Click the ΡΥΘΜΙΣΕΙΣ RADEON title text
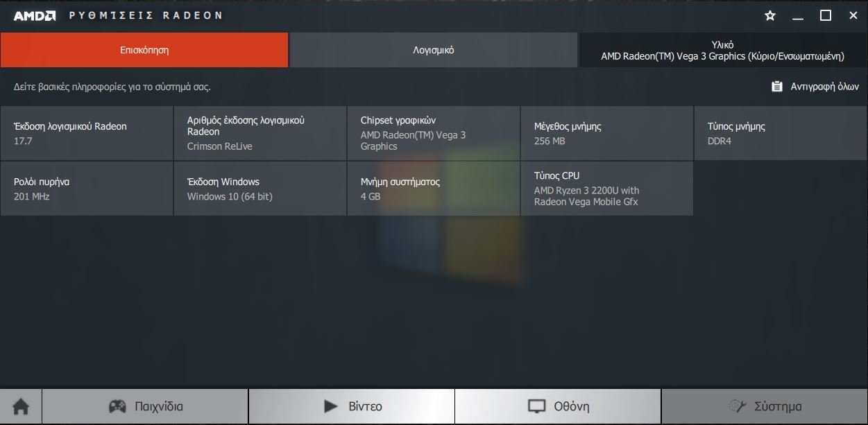Viewport: 868px width, 425px height. [x=146, y=15]
